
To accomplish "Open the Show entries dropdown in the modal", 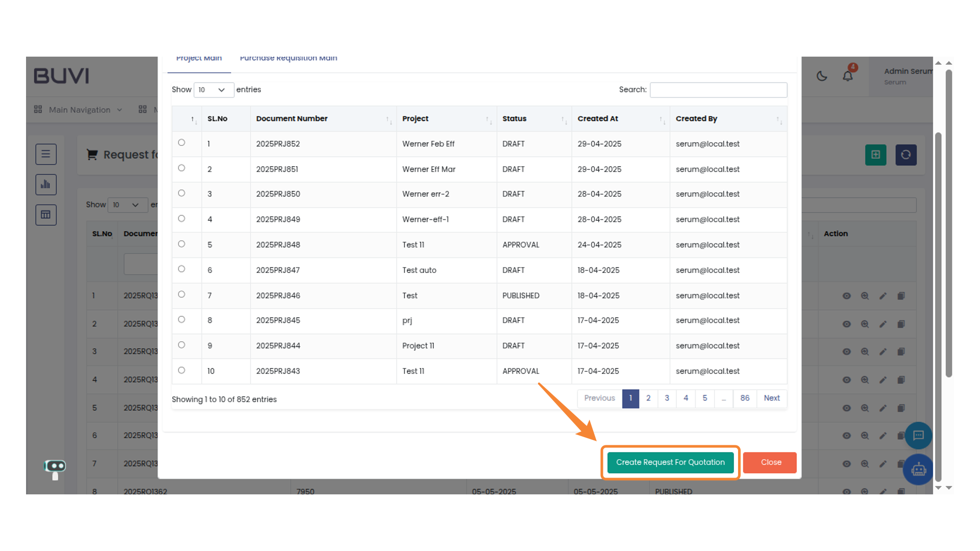I will (213, 90).
